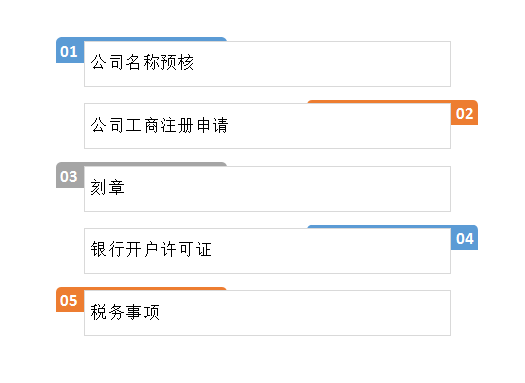Select the 银行开户许可证 text
This screenshot has width=525, height=383.
151,249
